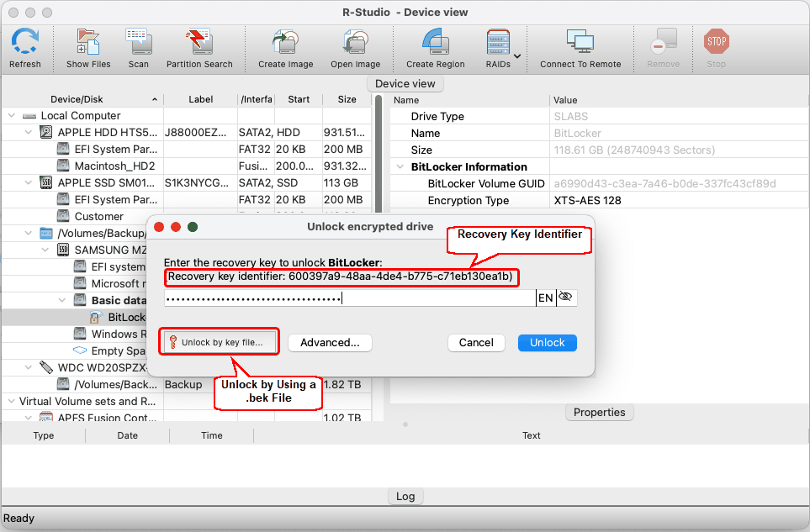Click the Time column header in log

click(212, 435)
